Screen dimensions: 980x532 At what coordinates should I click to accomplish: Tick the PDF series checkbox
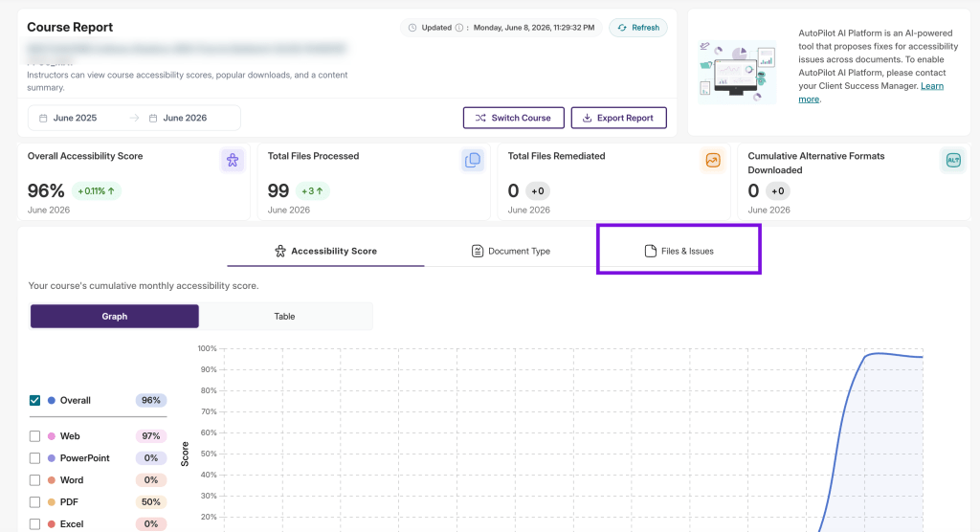point(35,502)
